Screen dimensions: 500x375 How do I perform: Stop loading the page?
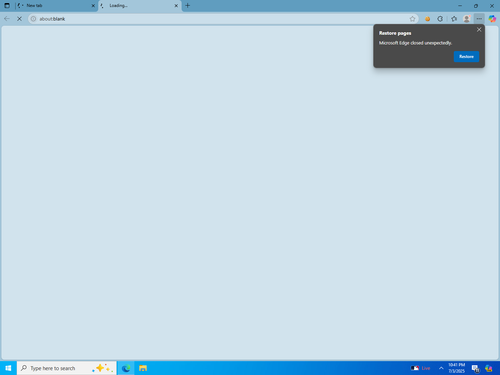(19, 19)
